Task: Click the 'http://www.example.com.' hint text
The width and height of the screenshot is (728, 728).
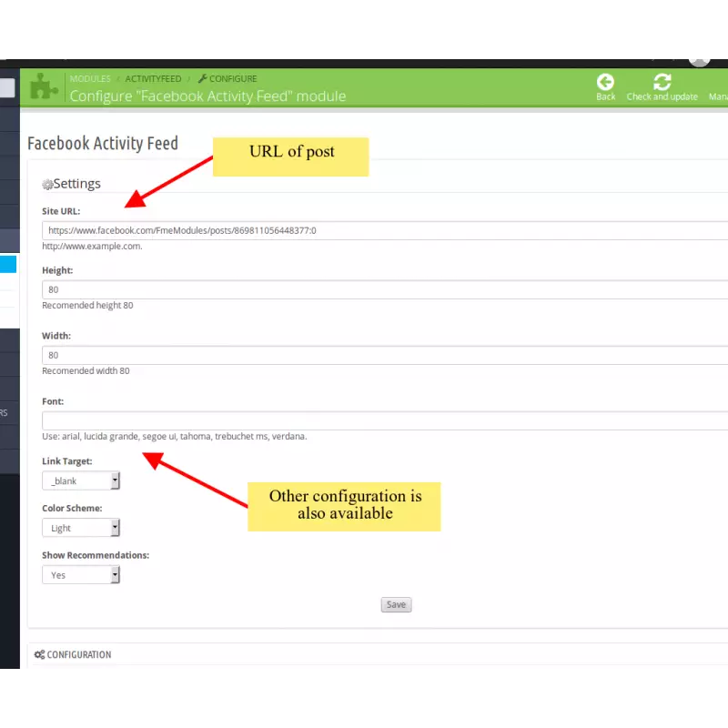Action: tap(92, 246)
